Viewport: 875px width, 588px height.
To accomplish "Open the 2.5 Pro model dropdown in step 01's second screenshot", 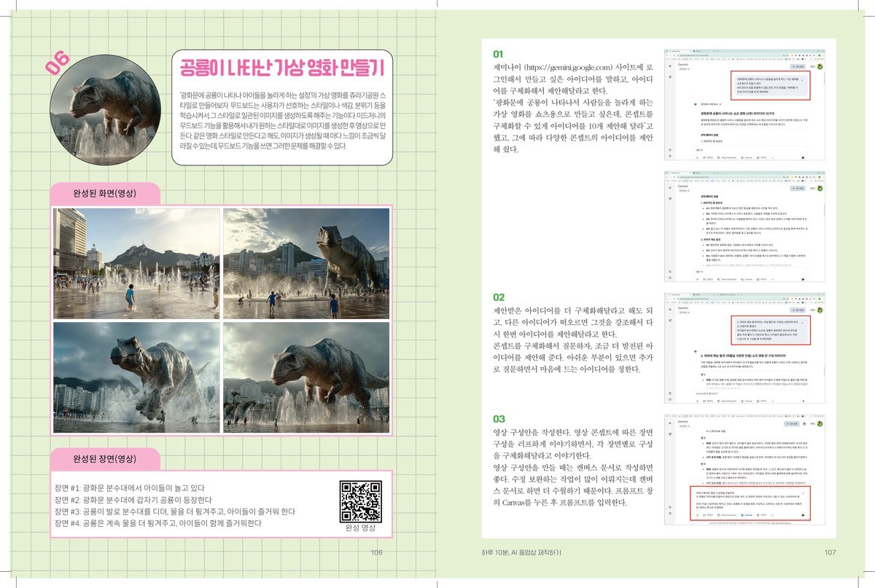I will (684, 191).
